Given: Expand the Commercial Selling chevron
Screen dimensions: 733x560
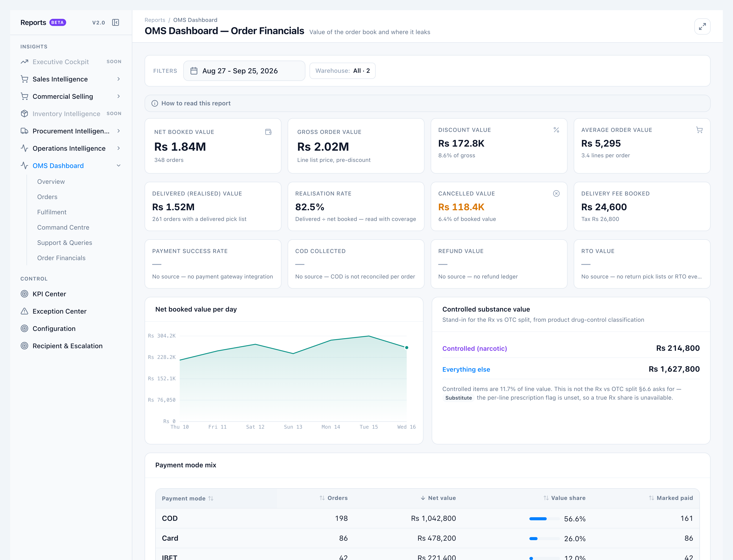Looking at the screenshot, I should click(x=118, y=96).
